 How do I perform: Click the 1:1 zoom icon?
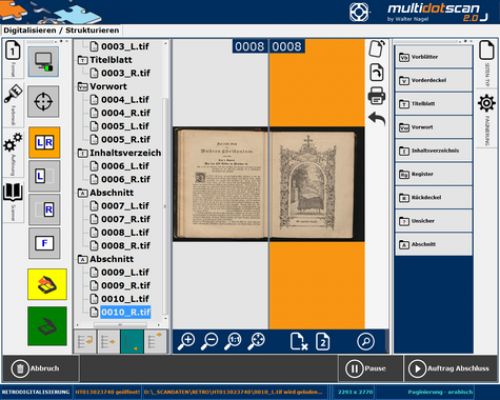pos(233,341)
